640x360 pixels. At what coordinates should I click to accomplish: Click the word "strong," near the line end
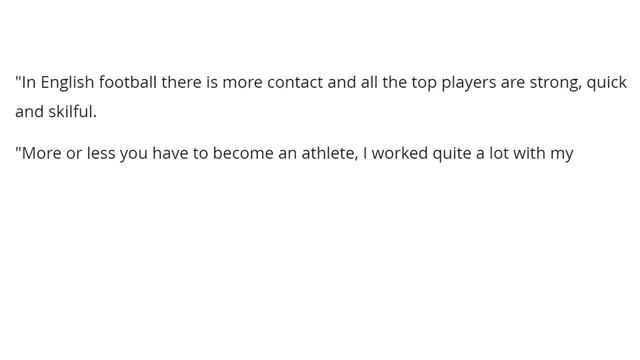click(x=556, y=83)
